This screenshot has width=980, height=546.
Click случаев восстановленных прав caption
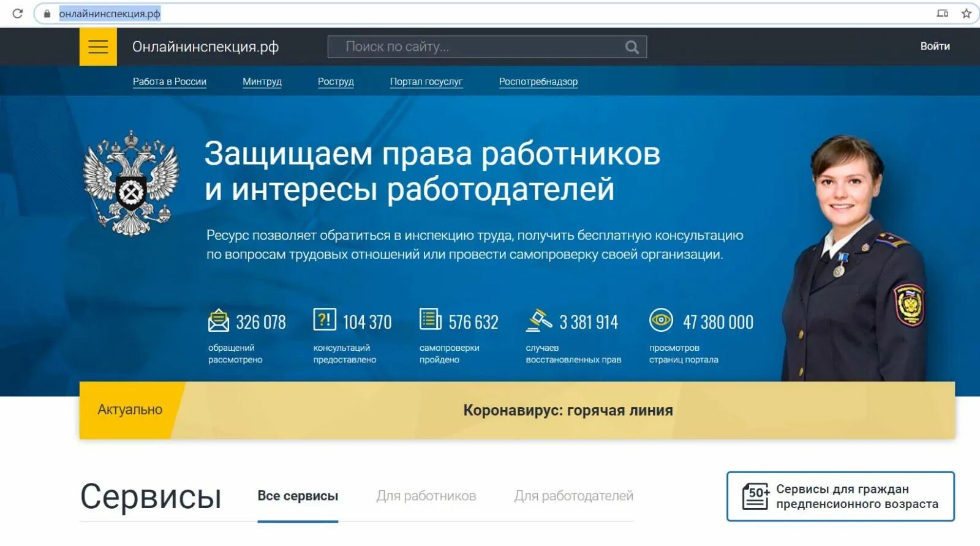573,354
